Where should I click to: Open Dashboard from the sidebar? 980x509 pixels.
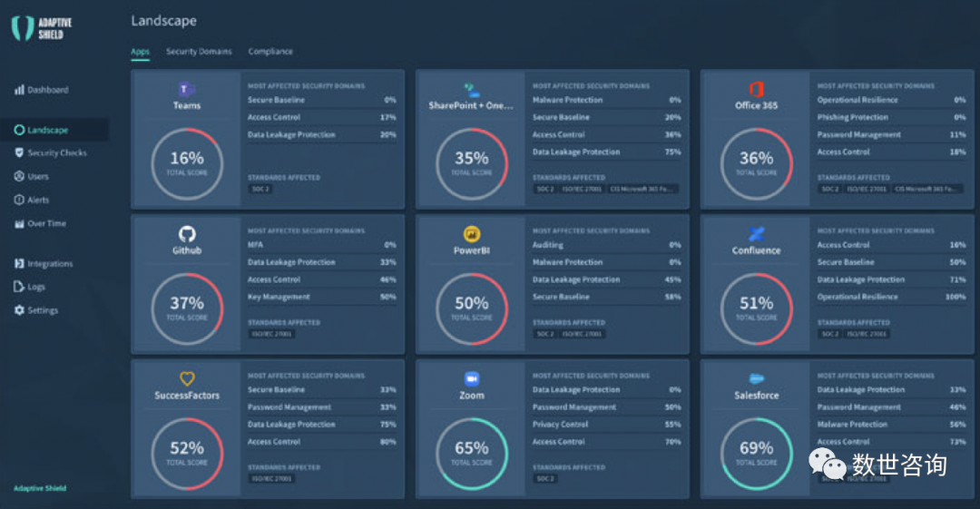[41, 90]
